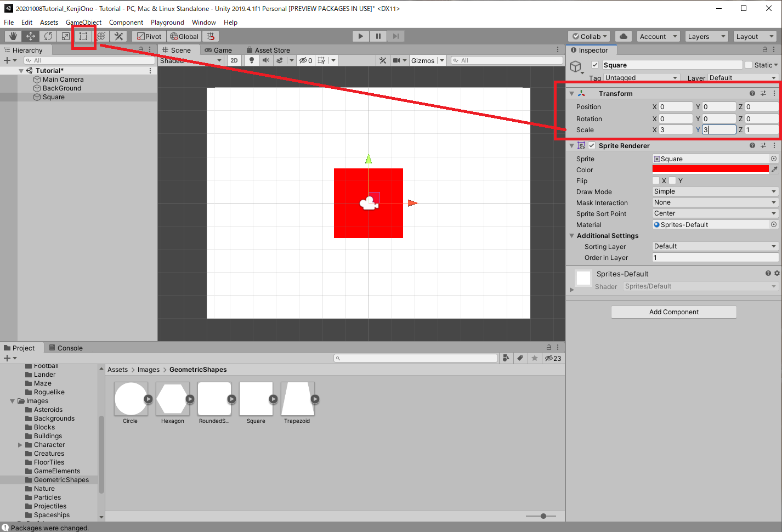Open Cloud services icon
Viewport: 782px width, 532px height.
coord(624,36)
